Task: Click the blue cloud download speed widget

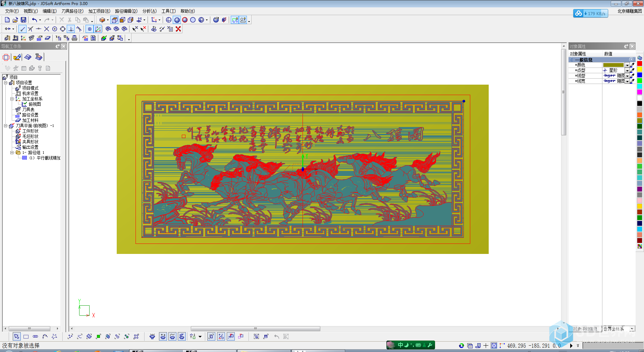Action: pos(590,13)
